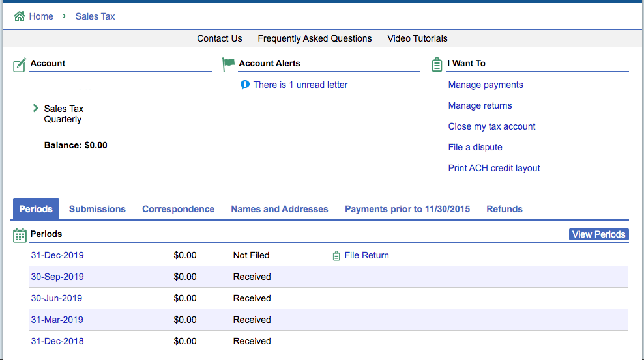Click the File Return link
Image resolution: width=644 pixels, height=360 pixels.
pyautogui.click(x=366, y=255)
